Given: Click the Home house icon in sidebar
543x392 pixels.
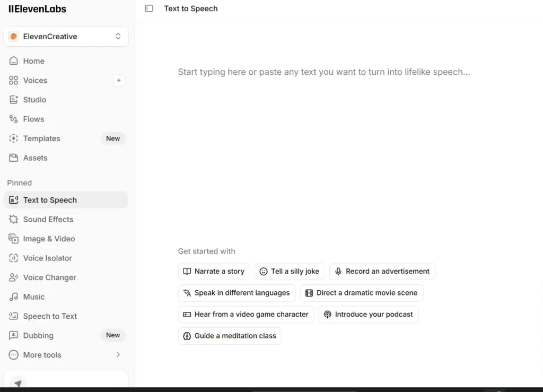Looking at the screenshot, I should 13,61.
